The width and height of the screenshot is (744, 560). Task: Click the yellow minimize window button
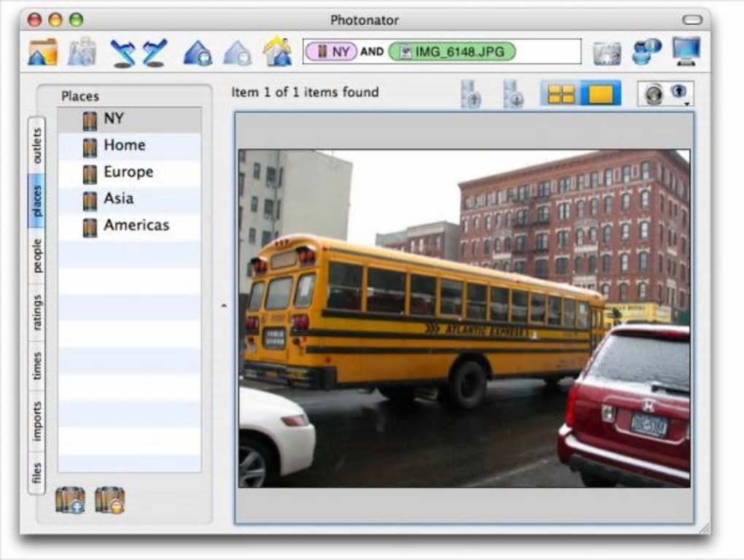pyautogui.click(x=55, y=20)
